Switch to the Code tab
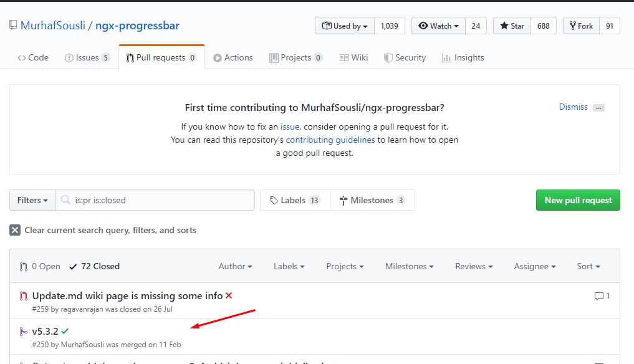 tap(33, 57)
